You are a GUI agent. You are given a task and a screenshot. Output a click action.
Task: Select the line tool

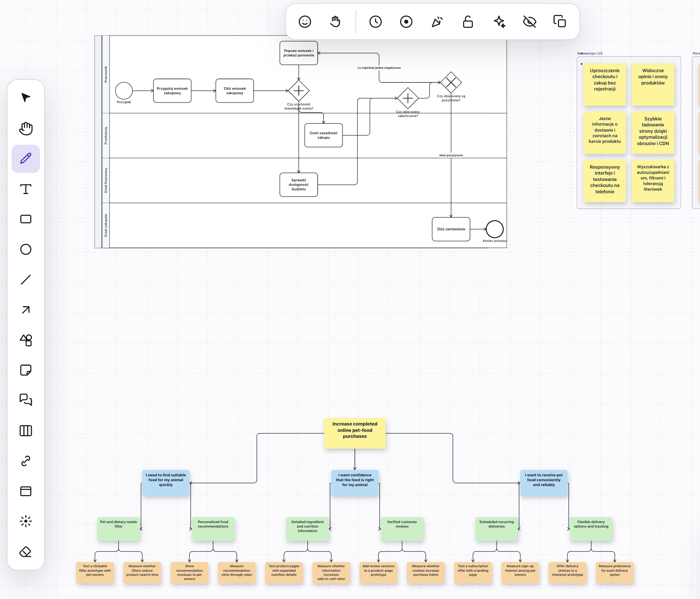click(25, 280)
